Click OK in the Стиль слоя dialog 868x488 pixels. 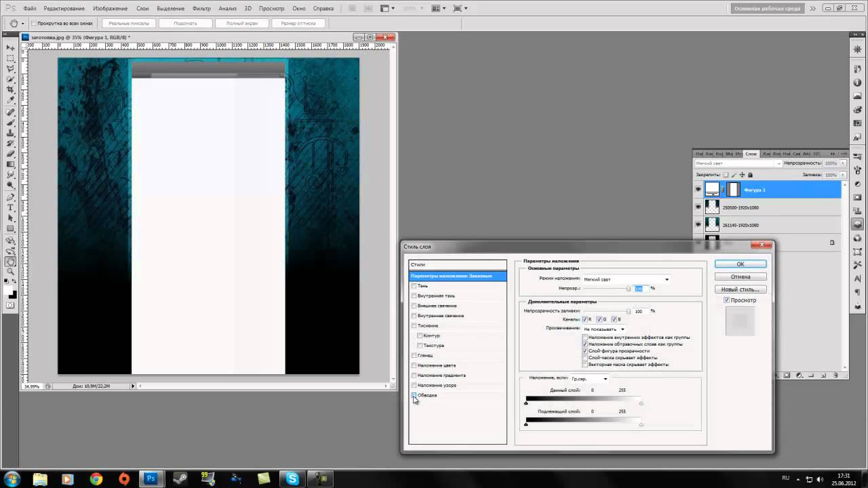[x=741, y=264]
